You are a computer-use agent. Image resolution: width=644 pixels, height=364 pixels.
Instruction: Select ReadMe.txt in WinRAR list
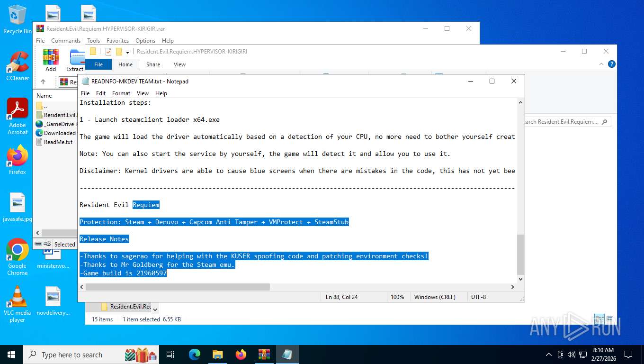pos(56,142)
